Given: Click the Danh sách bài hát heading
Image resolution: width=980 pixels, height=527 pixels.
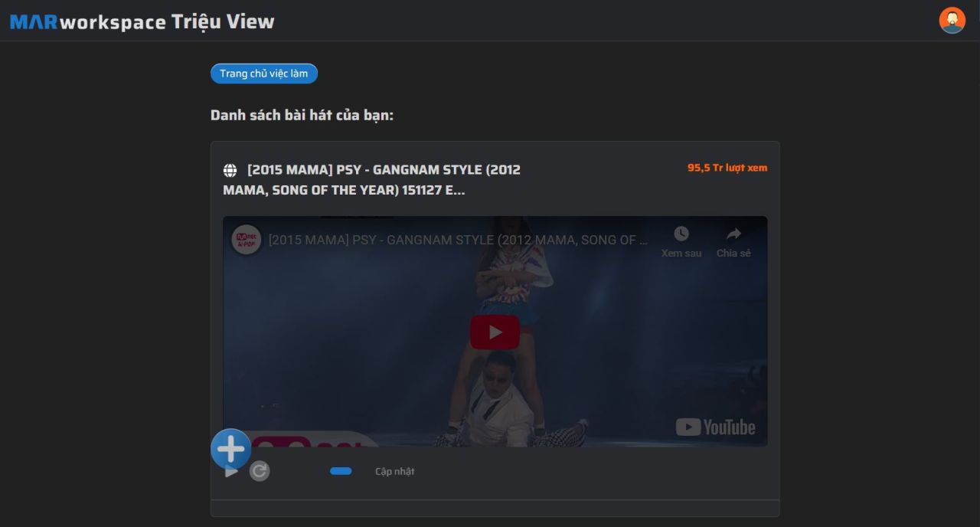Looking at the screenshot, I should click(302, 115).
